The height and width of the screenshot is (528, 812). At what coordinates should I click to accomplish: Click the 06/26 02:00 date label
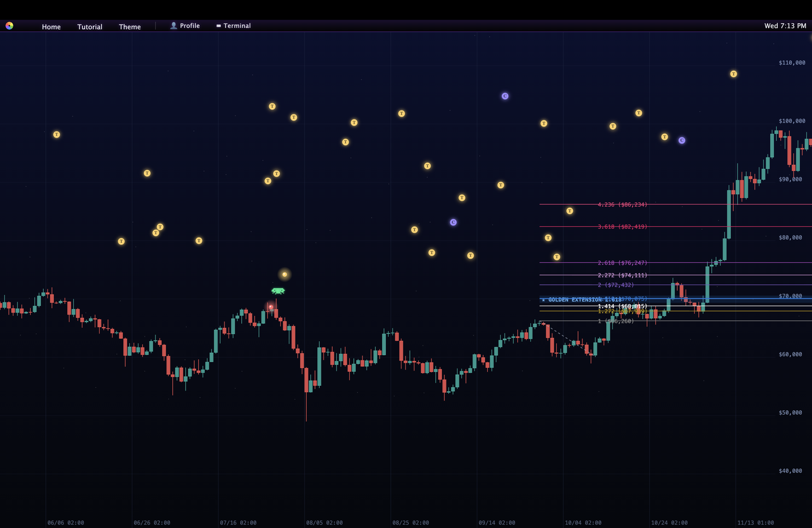click(x=152, y=523)
